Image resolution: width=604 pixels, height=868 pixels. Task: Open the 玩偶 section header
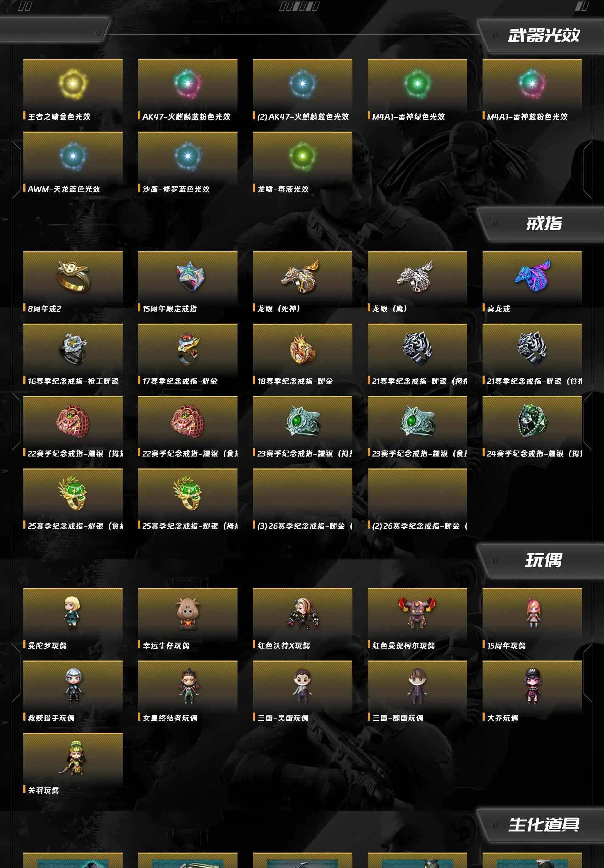point(544,560)
